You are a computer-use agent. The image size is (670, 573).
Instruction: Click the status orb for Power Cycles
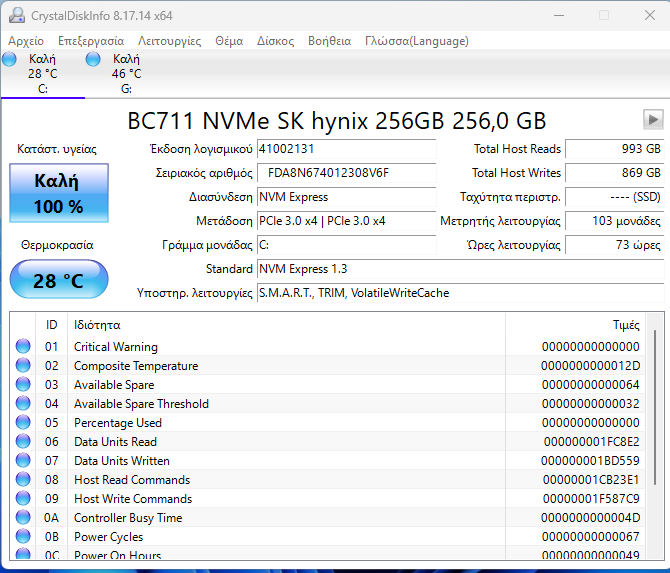pos(23,536)
